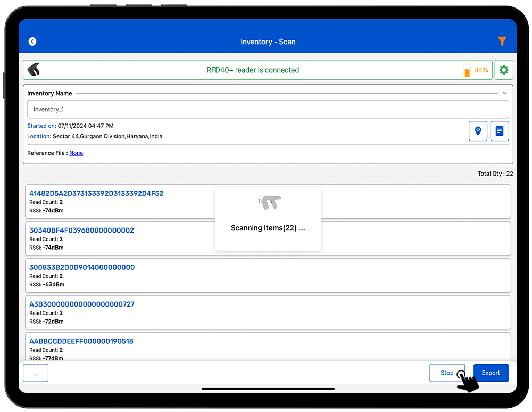Select tag 41482D5A2D373133392D3133392D4F52

(x=96, y=194)
